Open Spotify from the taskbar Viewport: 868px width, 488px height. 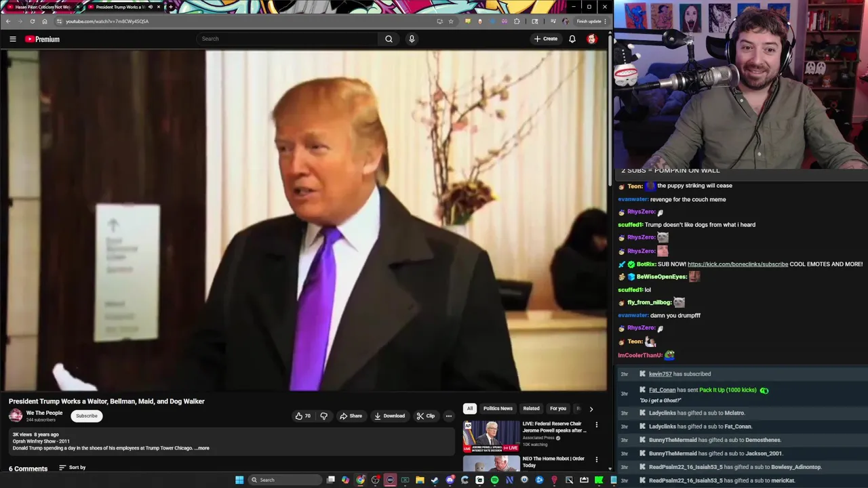pos(494,480)
